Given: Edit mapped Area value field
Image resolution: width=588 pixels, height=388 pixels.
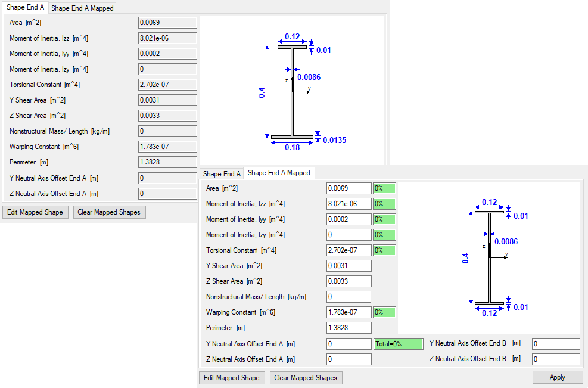Looking at the screenshot, I should click(349, 188).
